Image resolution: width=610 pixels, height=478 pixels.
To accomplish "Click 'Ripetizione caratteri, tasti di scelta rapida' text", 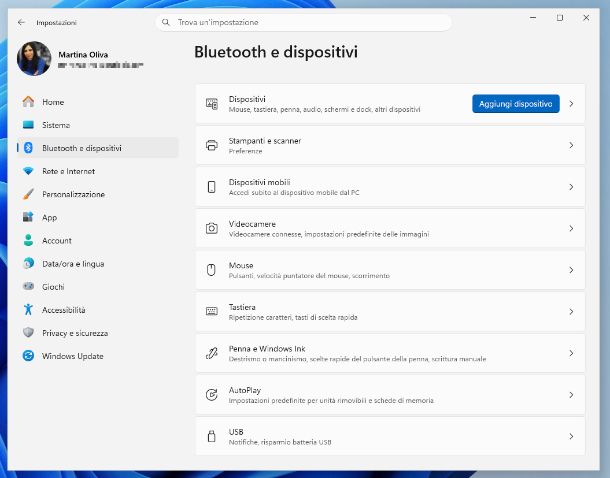I will [x=293, y=317].
